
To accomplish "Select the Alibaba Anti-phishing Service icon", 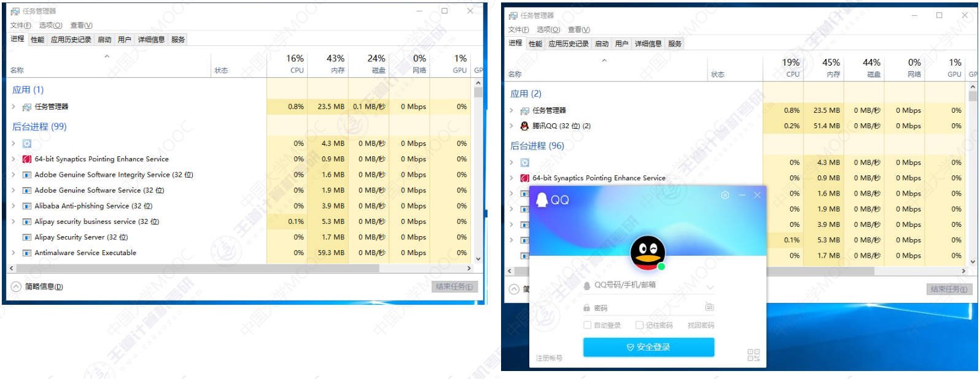I will click(27, 206).
